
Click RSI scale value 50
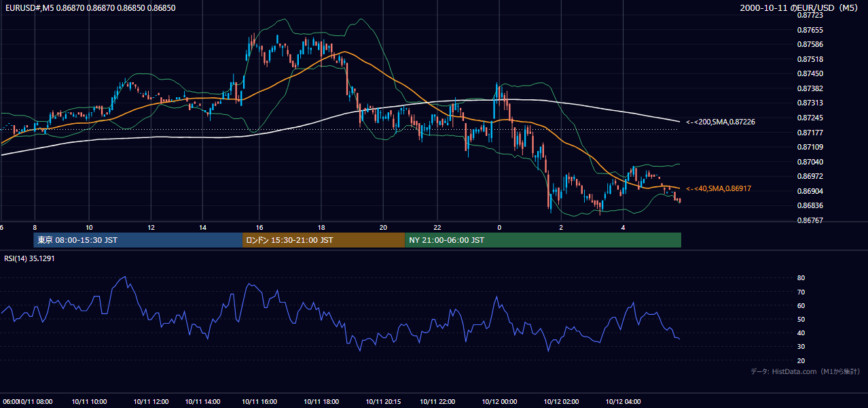point(801,319)
